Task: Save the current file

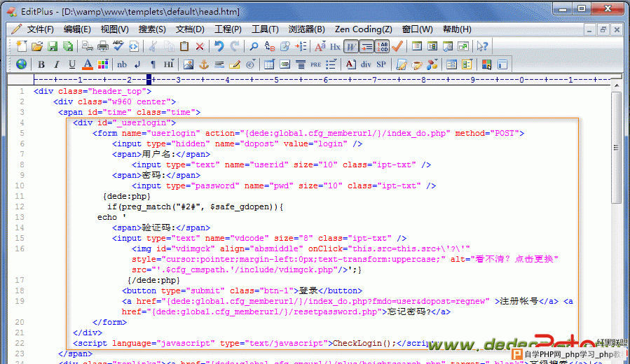Action: coord(53,47)
